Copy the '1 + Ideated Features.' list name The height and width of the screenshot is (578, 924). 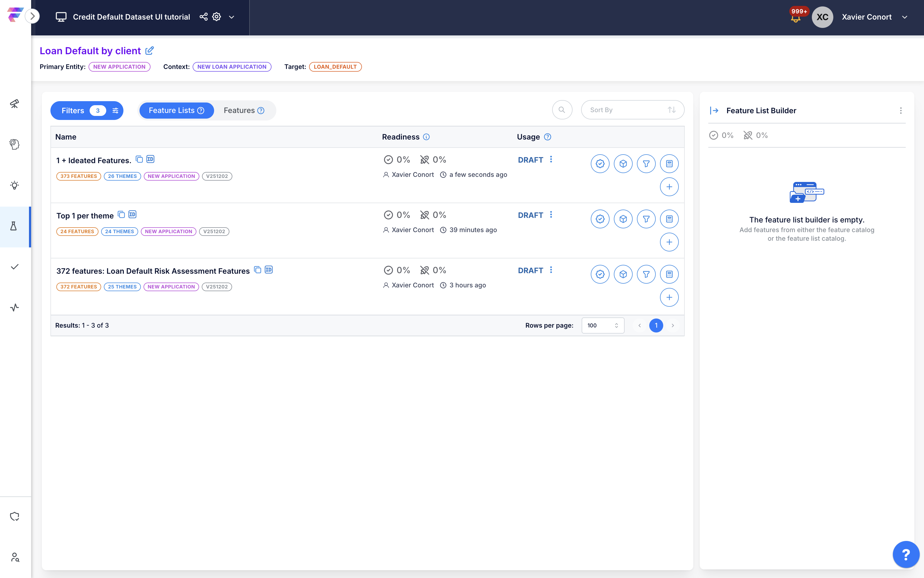[140, 159]
